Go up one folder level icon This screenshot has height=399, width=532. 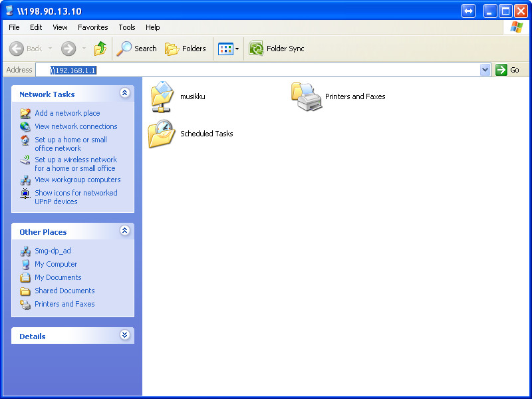click(100, 49)
